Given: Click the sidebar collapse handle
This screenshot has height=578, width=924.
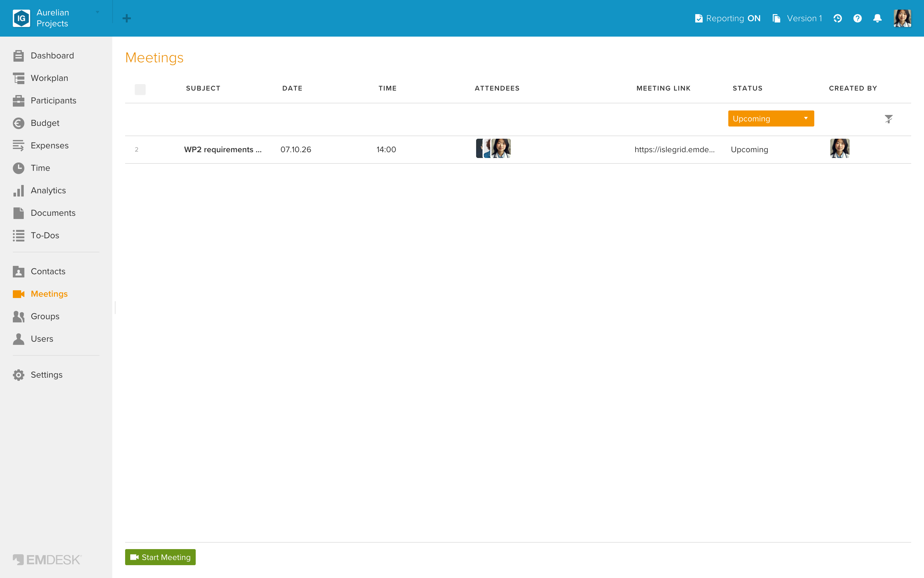Looking at the screenshot, I should click(x=115, y=307).
